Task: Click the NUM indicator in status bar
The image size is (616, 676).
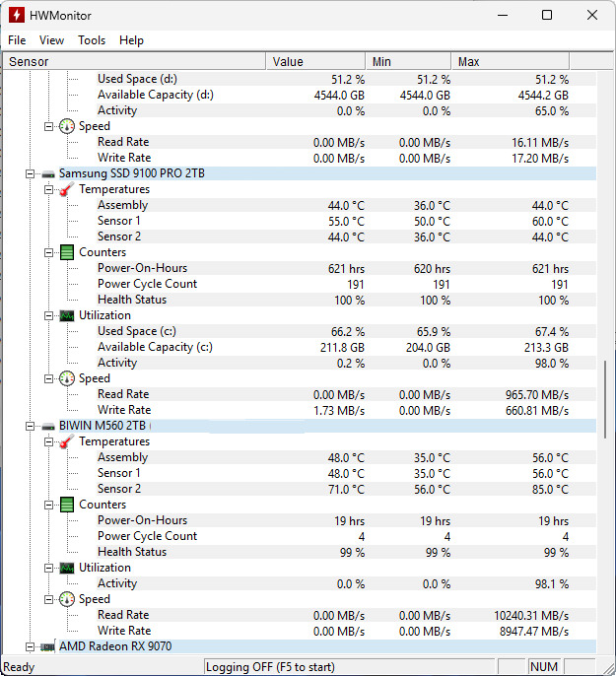Action: click(544, 667)
